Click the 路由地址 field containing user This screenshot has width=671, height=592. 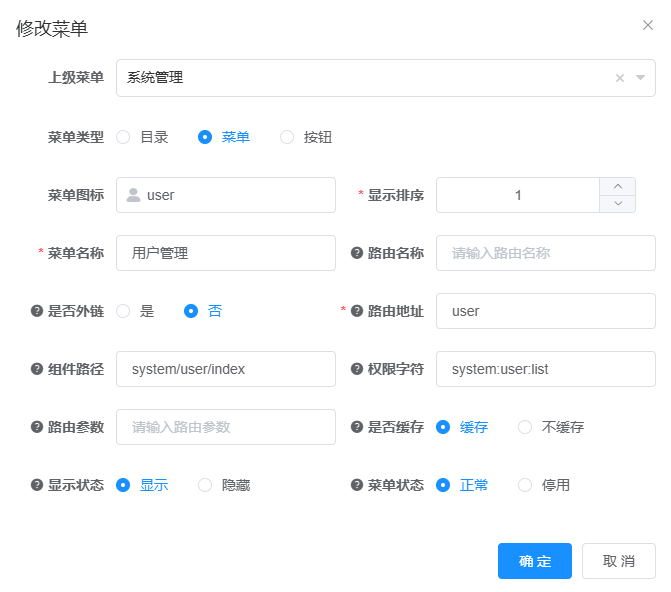[546, 311]
